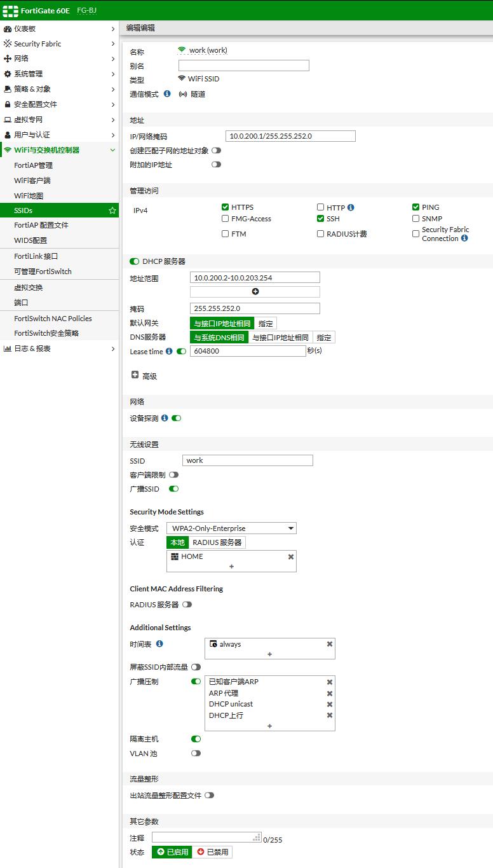This screenshot has width=493, height=868.
Task: Click the FortiGate logo icon in header
Action: click(x=10, y=11)
